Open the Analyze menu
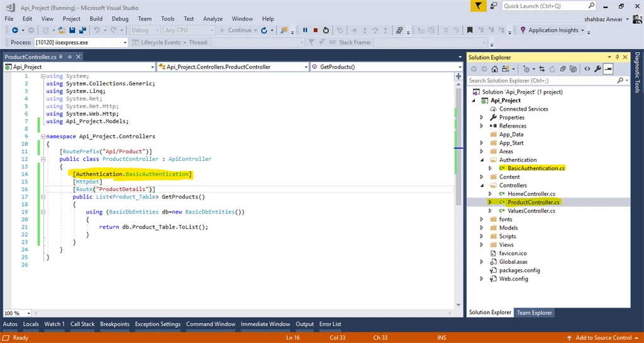The image size is (644, 343). 213,19
